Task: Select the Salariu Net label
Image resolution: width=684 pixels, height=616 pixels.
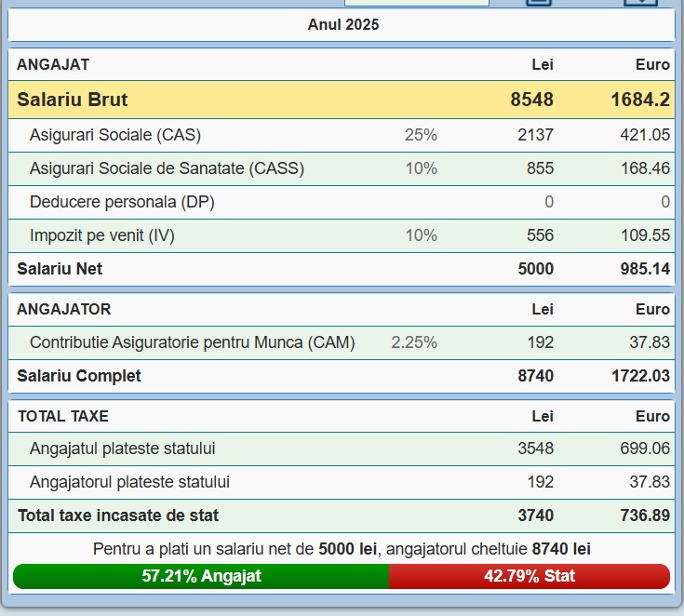Action: (60, 269)
